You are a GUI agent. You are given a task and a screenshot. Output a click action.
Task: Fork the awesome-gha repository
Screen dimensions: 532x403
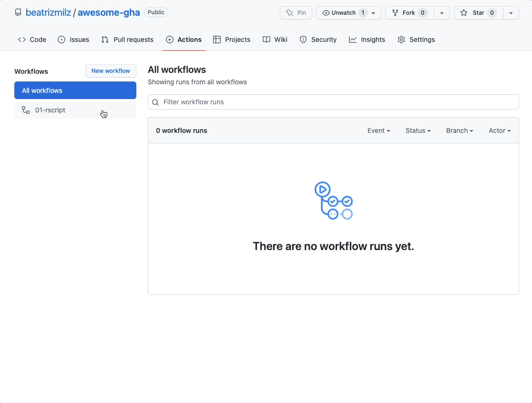tap(409, 13)
